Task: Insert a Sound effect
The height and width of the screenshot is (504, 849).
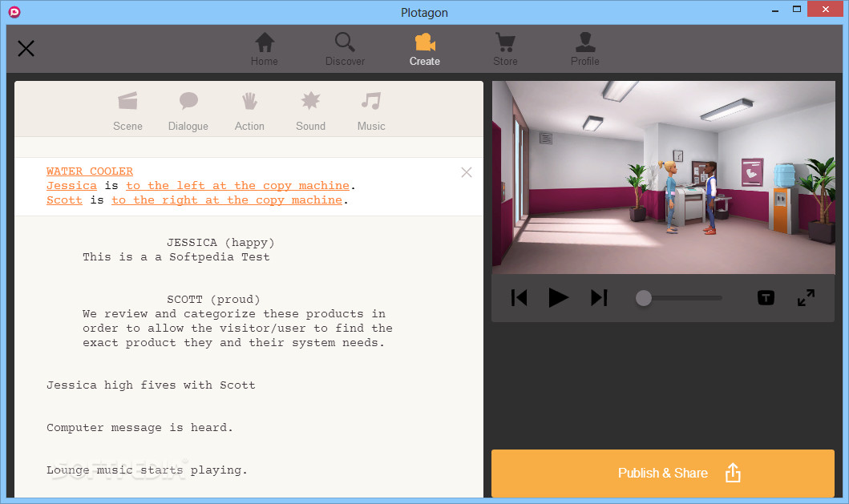Action: click(310, 111)
